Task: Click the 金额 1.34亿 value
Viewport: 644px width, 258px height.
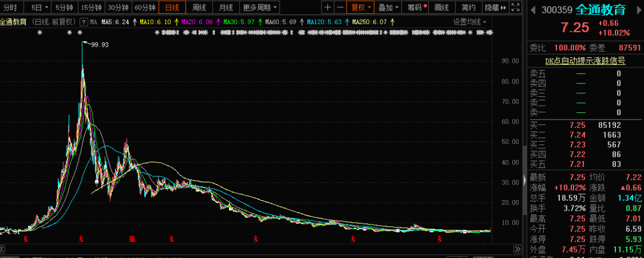Action: (629, 198)
